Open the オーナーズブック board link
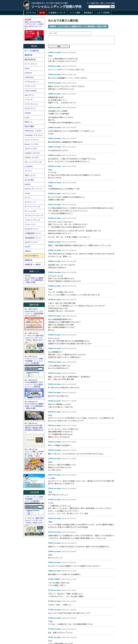Image resolution: width=138 pixels, height=644 pixels. (x=34, y=64)
